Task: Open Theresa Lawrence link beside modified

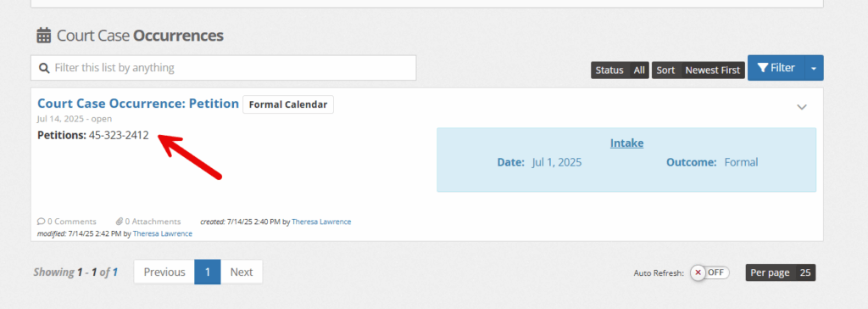Action: click(163, 233)
